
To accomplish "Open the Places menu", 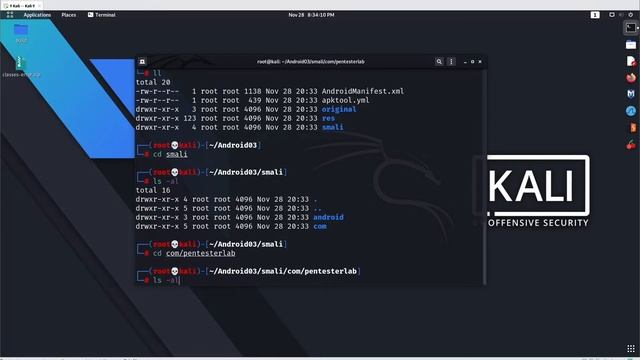I will pos(69,15).
